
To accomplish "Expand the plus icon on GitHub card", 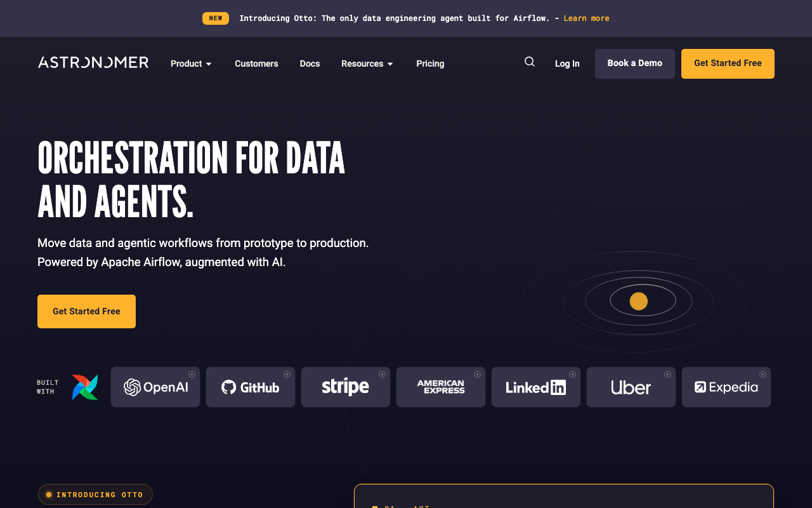I will 287,374.
